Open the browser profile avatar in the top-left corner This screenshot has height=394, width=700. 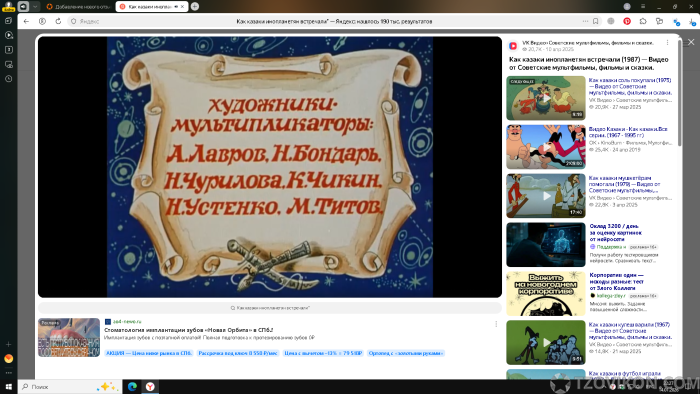[x=8, y=6]
